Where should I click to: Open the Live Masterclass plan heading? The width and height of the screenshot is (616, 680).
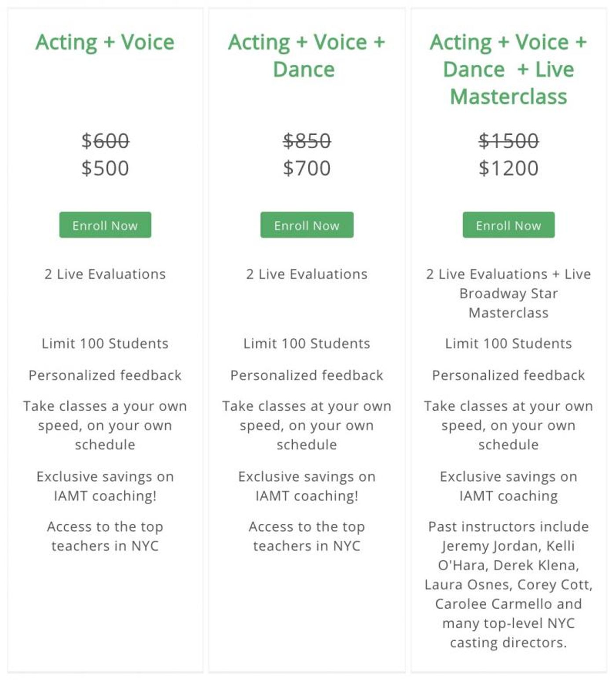click(x=508, y=69)
